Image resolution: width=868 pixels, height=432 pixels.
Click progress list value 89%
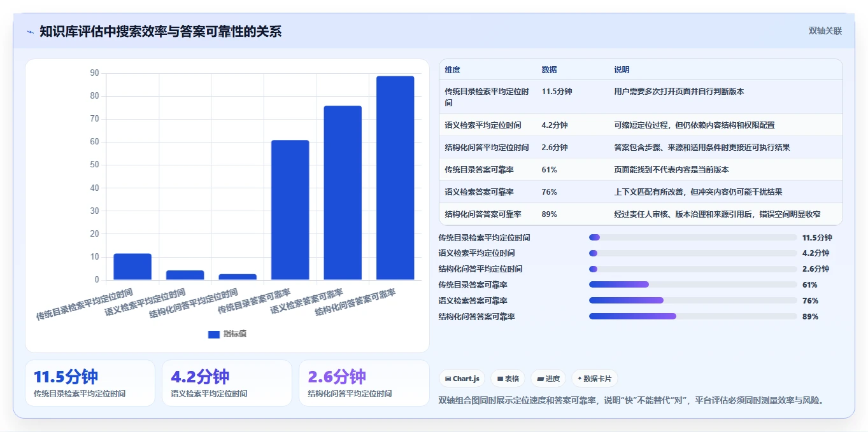pyautogui.click(x=810, y=316)
